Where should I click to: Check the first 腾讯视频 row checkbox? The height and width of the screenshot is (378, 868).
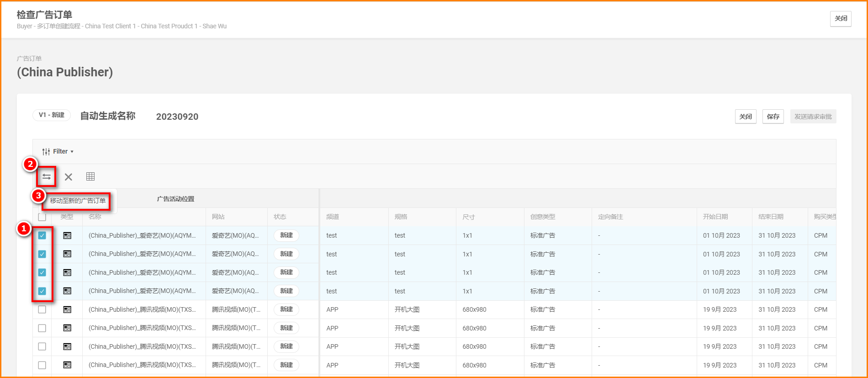(42, 309)
